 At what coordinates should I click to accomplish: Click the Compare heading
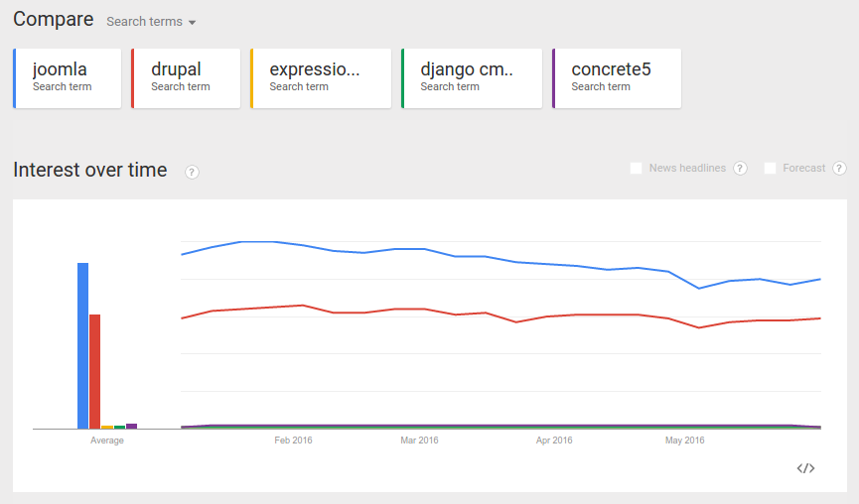tap(54, 20)
